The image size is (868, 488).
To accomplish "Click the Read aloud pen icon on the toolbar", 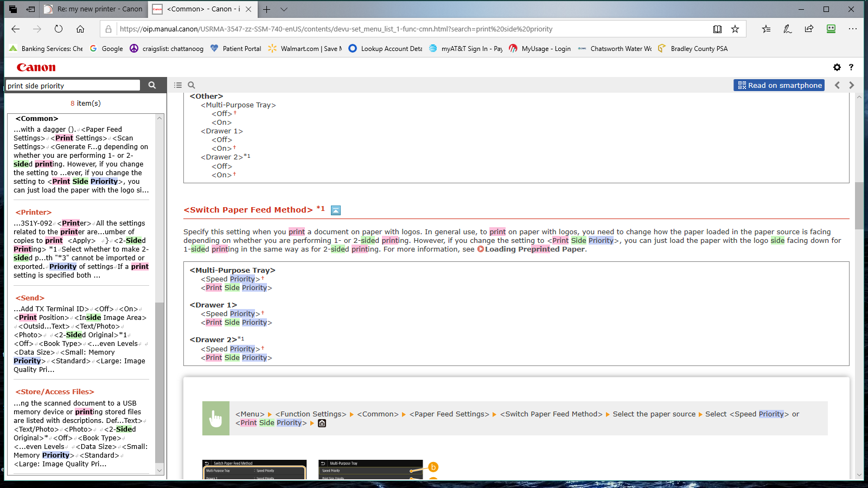I will click(788, 29).
